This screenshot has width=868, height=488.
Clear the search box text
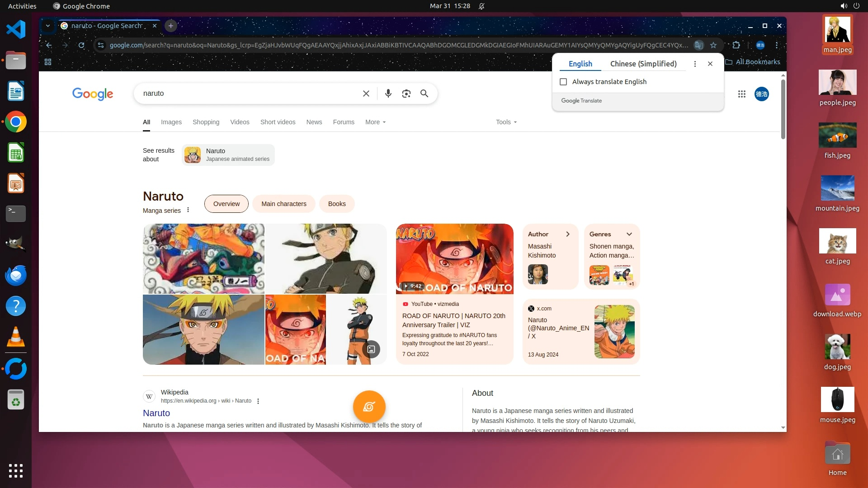point(366,94)
